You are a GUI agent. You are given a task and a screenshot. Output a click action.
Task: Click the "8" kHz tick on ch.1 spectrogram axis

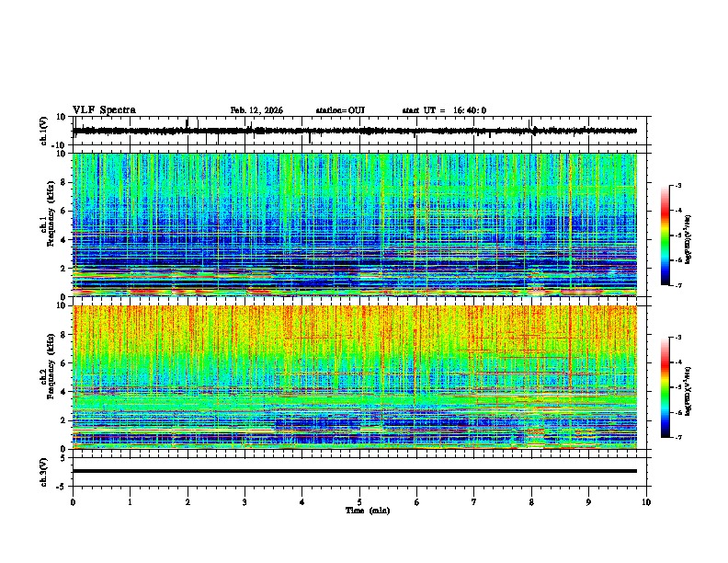pyautogui.click(x=64, y=182)
